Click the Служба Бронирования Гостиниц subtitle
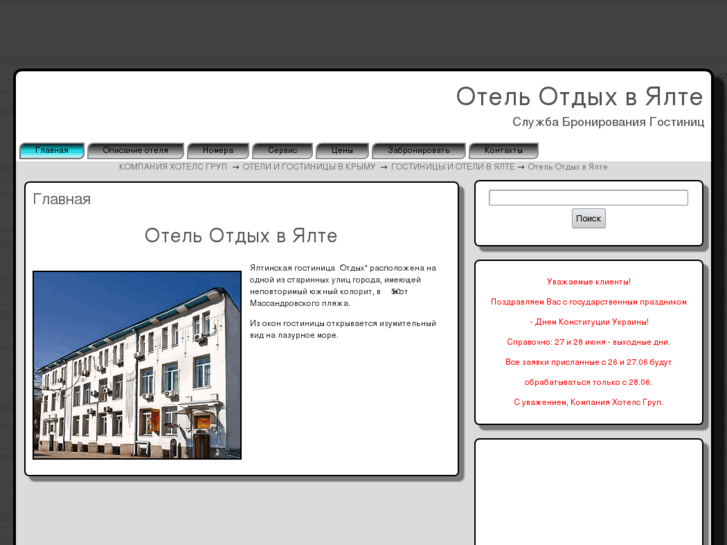727x545 pixels. click(608, 122)
